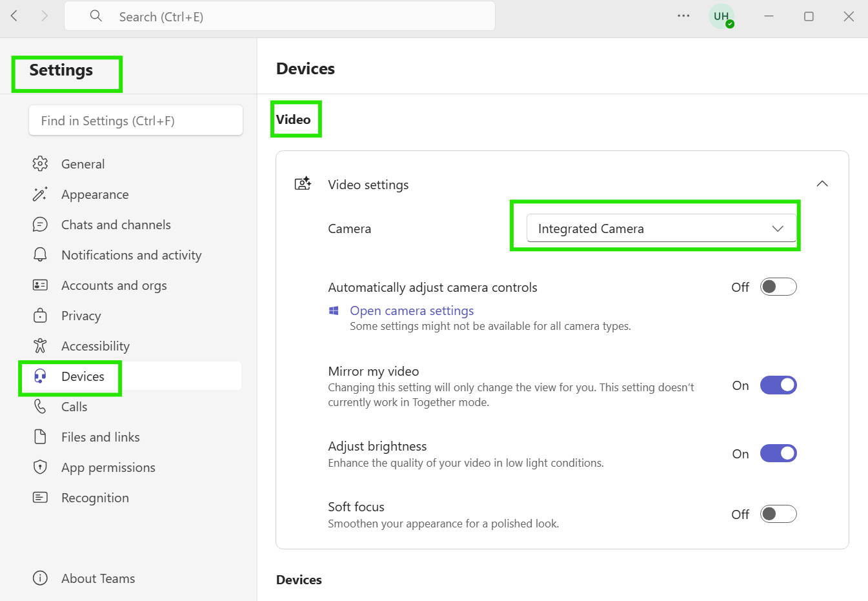The height and width of the screenshot is (601, 868).
Task: Go forward with the right arrow
Action: (45, 16)
